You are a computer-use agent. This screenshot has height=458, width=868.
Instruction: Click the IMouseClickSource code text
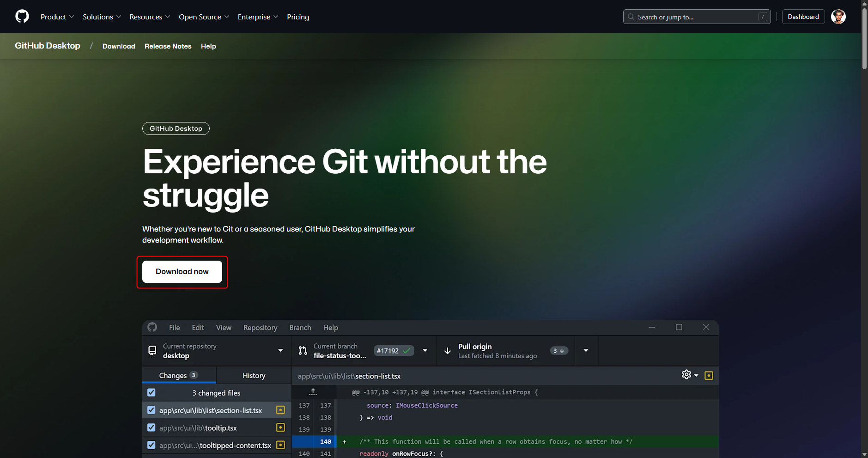point(427,405)
